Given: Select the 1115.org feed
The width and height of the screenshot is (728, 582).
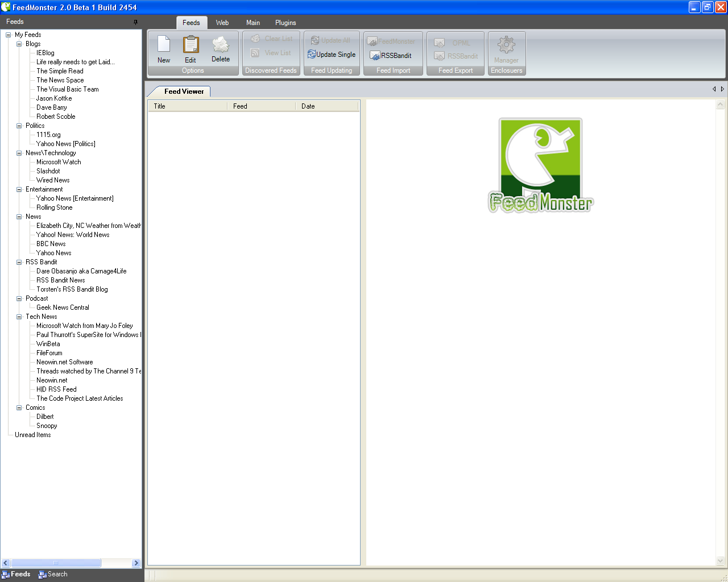Looking at the screenshot, I should (48, 135).
